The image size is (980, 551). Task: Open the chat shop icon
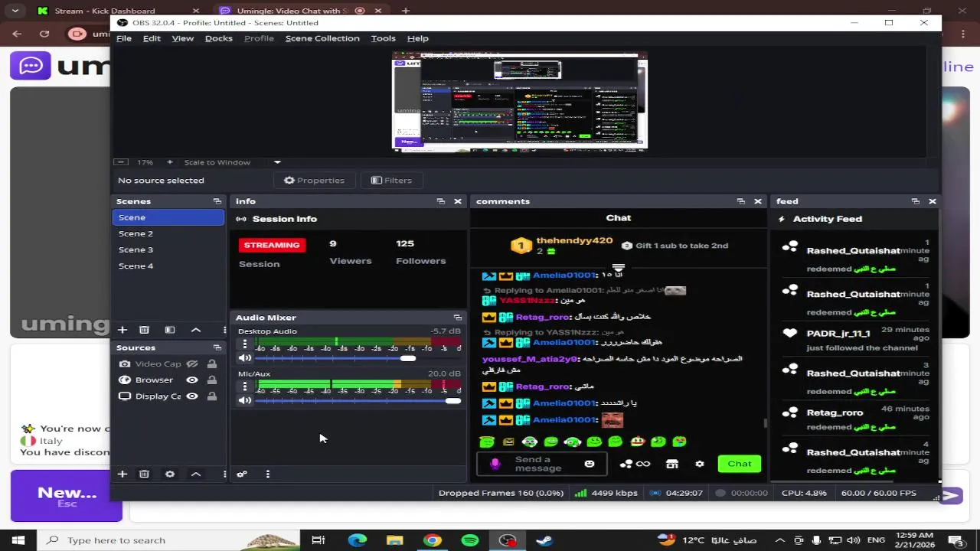point(672,464)
